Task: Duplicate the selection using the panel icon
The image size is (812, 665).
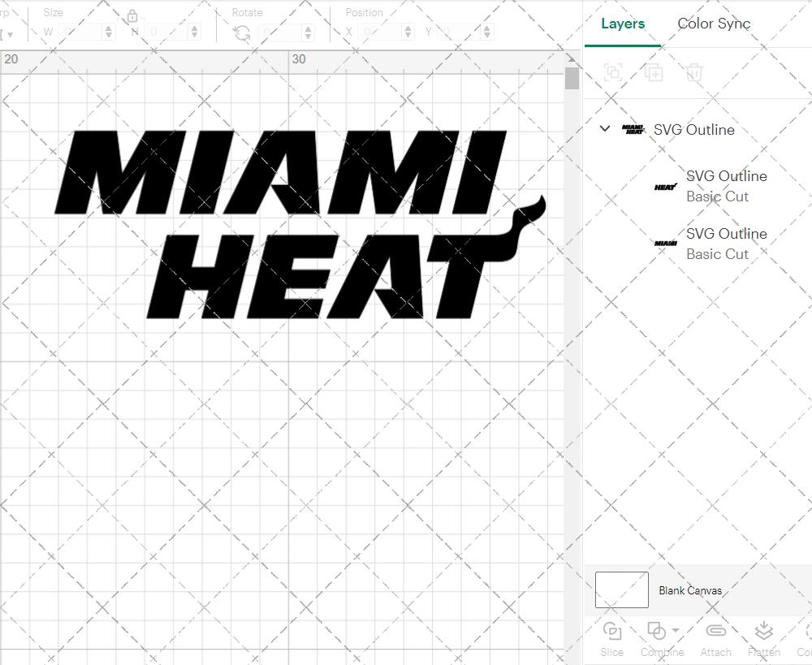Action: tap(654, 72)
